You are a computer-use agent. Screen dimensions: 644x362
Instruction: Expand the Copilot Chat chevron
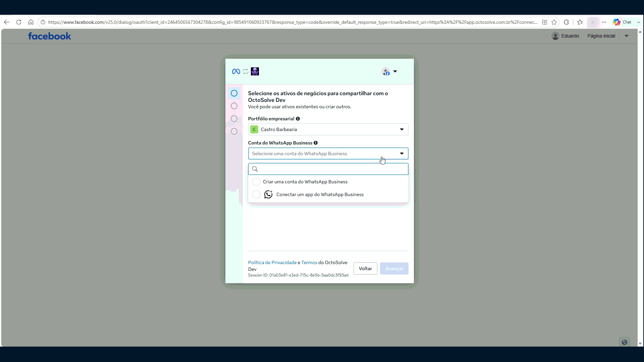[x=638, y=22]
